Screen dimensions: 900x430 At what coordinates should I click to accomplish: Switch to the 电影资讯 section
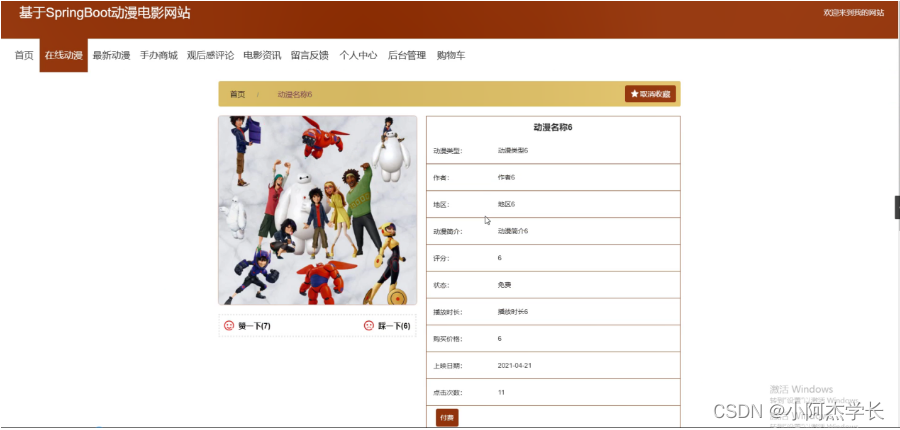point(262,55)
